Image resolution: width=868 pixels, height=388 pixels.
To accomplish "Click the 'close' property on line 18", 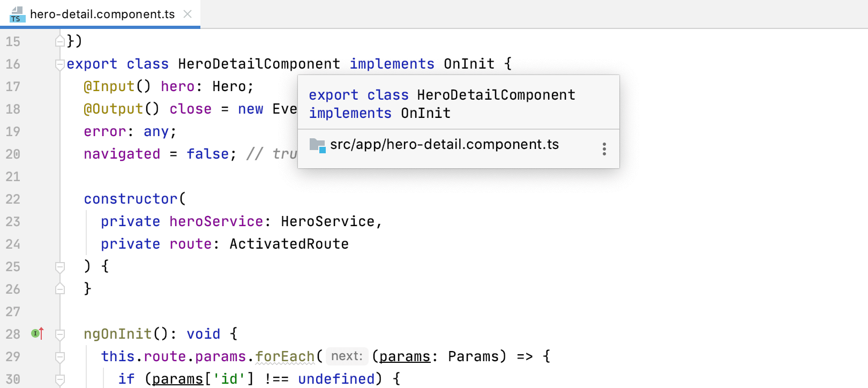I will 190,109.
